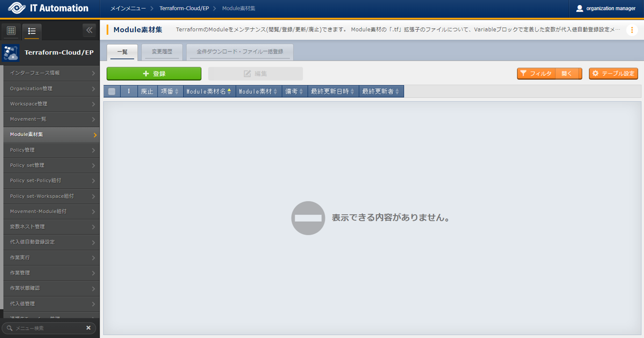
Task: Clear the menu search with X icon
Action: click(x=89, y=328)
